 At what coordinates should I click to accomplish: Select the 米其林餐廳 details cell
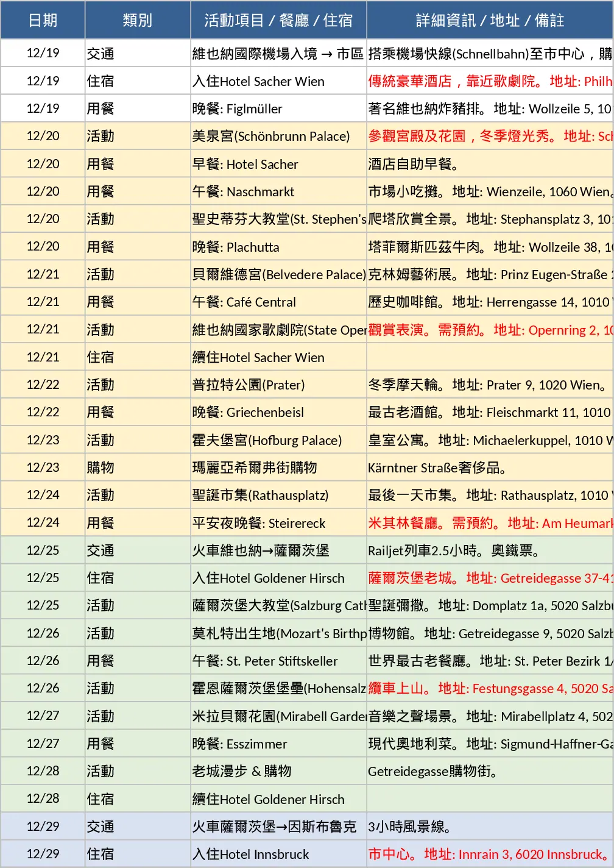(490, 523)
